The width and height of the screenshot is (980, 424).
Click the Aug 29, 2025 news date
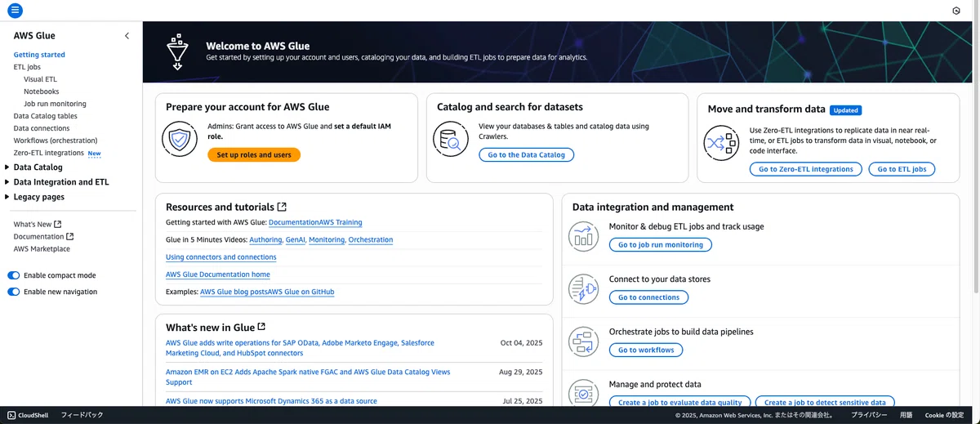click(x=521, y=372)
